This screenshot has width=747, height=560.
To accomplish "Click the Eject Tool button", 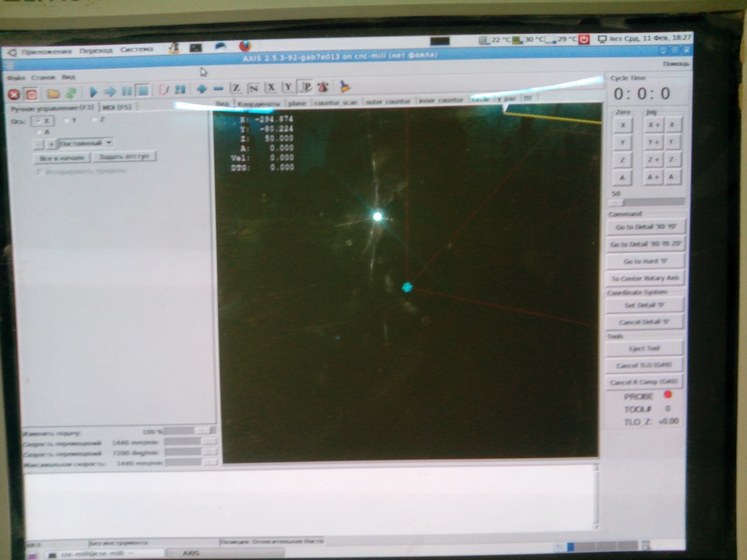I will coord(644,348).
